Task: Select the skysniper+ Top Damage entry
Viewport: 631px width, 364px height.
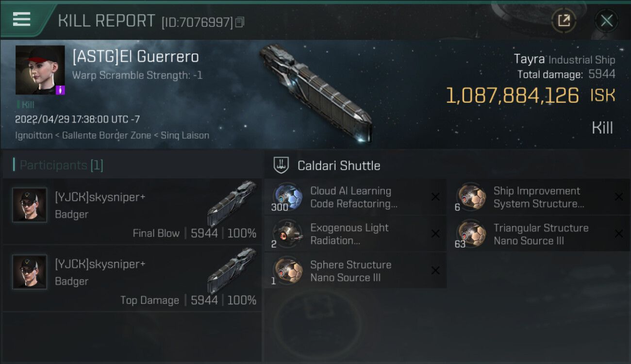Action: pyautogui.click(x=132, y=278)
